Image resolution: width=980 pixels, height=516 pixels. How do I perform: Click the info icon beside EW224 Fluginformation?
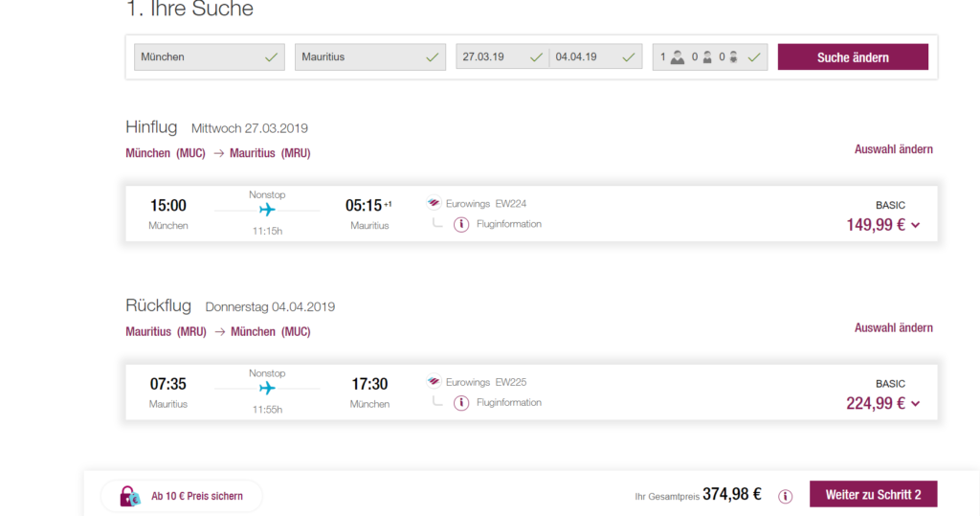coord(461,225)
